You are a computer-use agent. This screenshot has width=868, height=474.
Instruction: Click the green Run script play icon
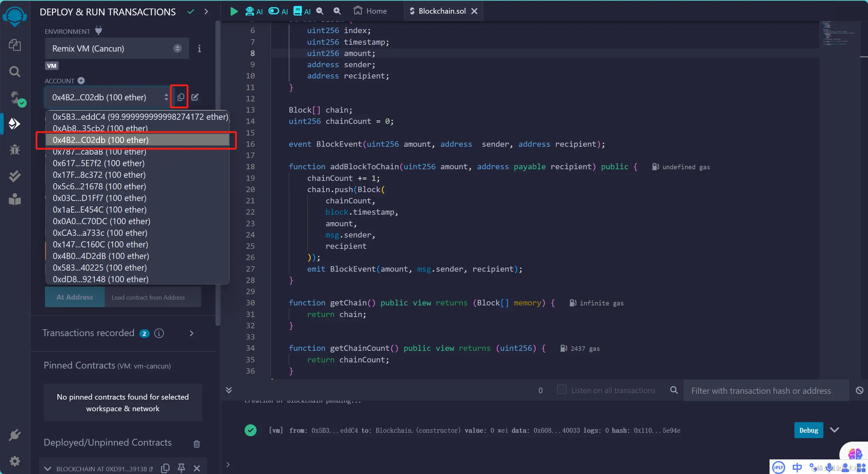[x=234, y=11]
